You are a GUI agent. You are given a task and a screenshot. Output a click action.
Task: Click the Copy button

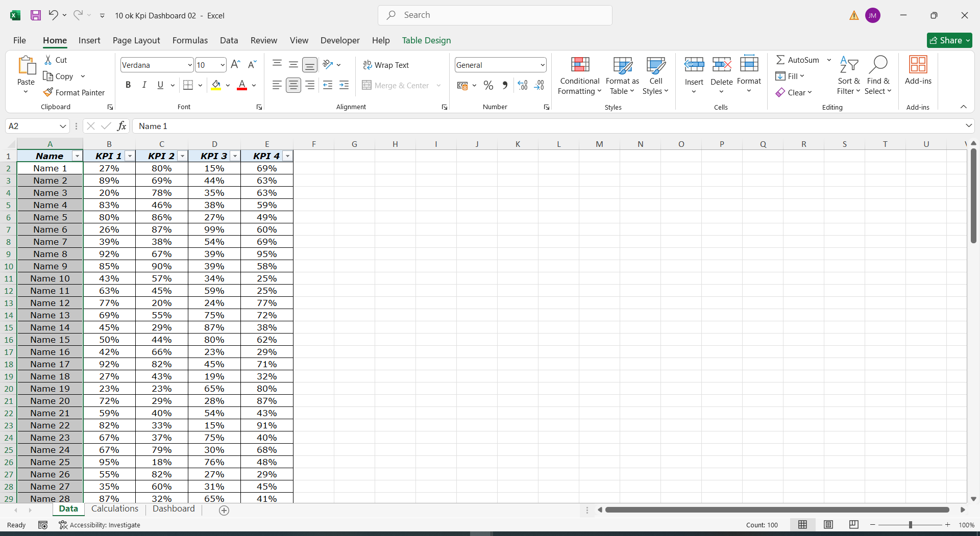coord(58,76)
